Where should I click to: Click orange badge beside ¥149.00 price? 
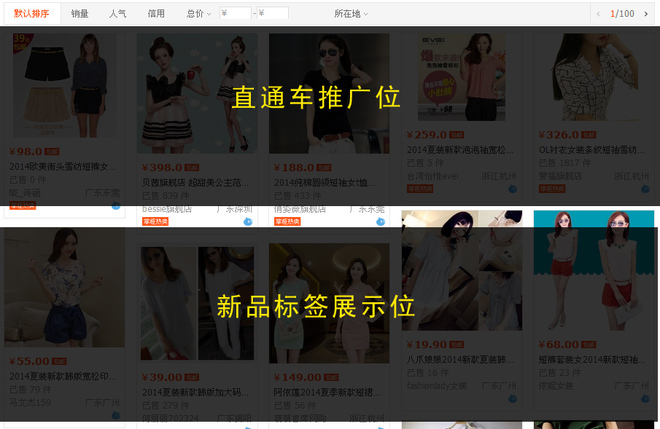[331, 377]
